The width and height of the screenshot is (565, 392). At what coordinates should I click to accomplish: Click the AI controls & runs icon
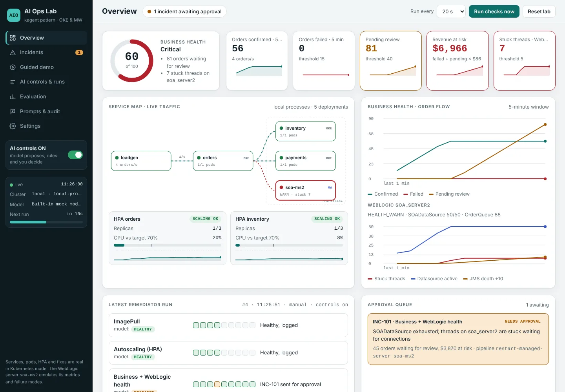[x=13, y=82]
